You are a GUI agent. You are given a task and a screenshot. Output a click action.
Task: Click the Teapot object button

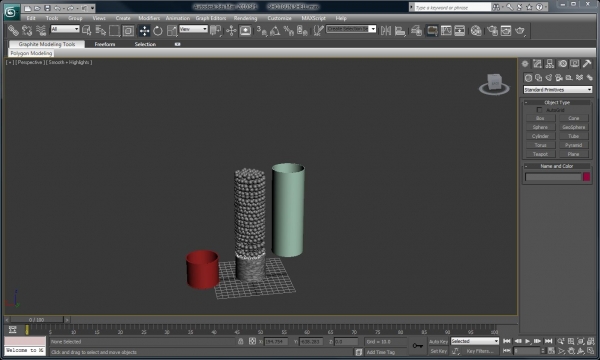(540, 154)
